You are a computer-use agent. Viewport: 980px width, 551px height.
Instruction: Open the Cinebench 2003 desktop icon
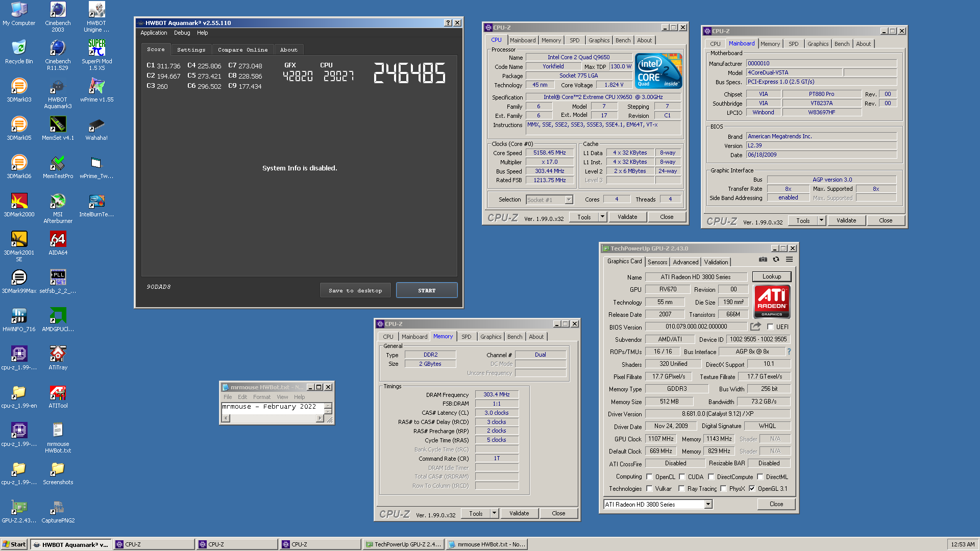click(x=58, y=16)
